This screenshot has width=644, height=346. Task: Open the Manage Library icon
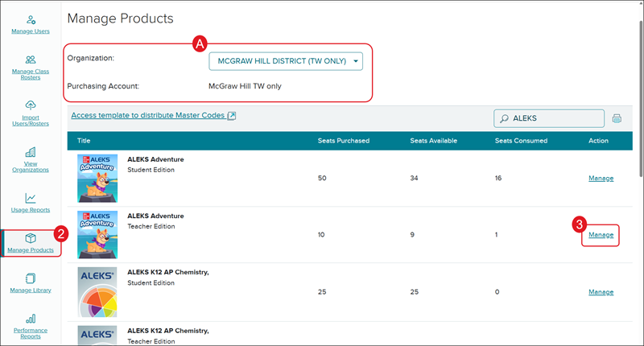pyautogui.click(x=31, y=278)
